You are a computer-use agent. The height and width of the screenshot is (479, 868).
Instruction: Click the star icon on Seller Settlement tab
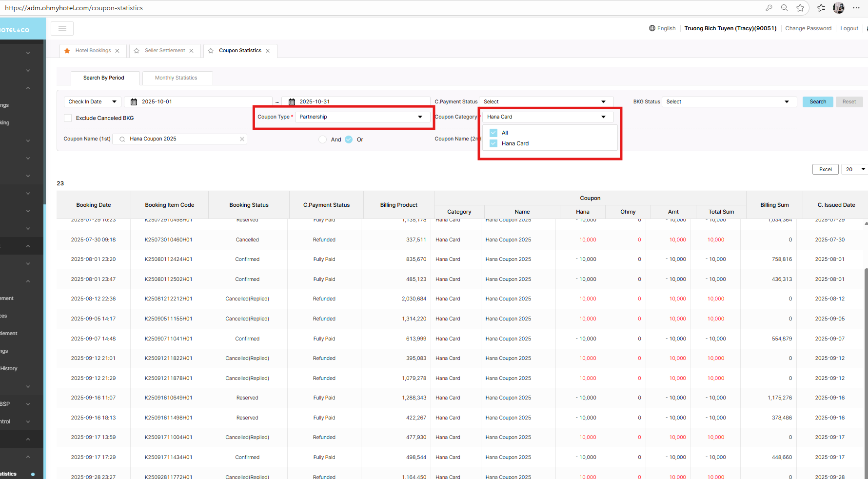coord(137,51)
